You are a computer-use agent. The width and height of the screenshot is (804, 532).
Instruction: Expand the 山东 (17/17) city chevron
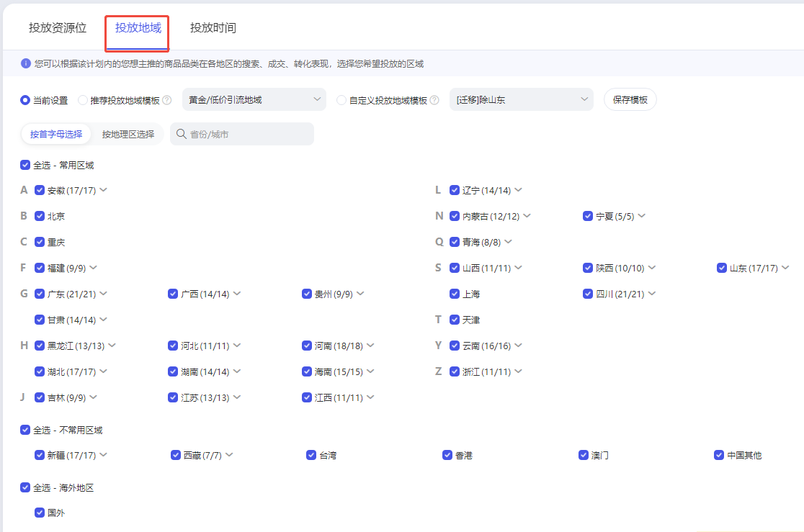click(x=785, y=268)
